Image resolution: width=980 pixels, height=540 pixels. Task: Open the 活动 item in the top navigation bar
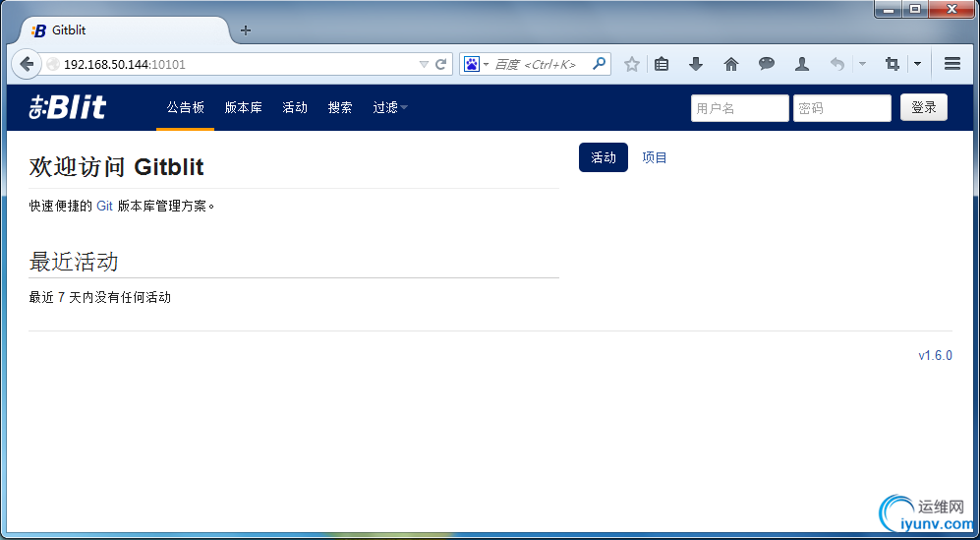click(x=295, y=107)
